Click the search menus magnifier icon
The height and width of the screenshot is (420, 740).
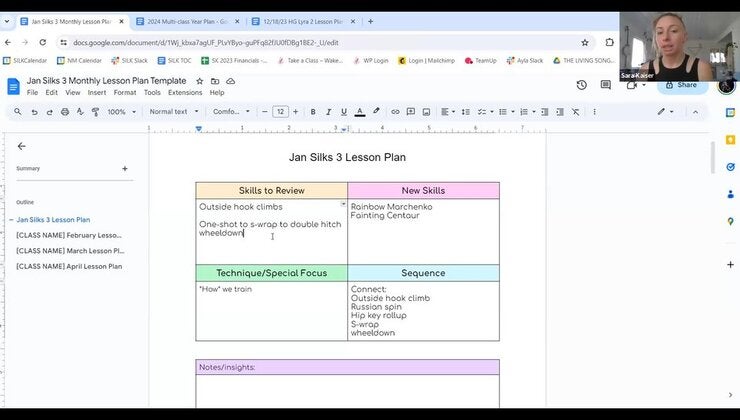[18, 112]
